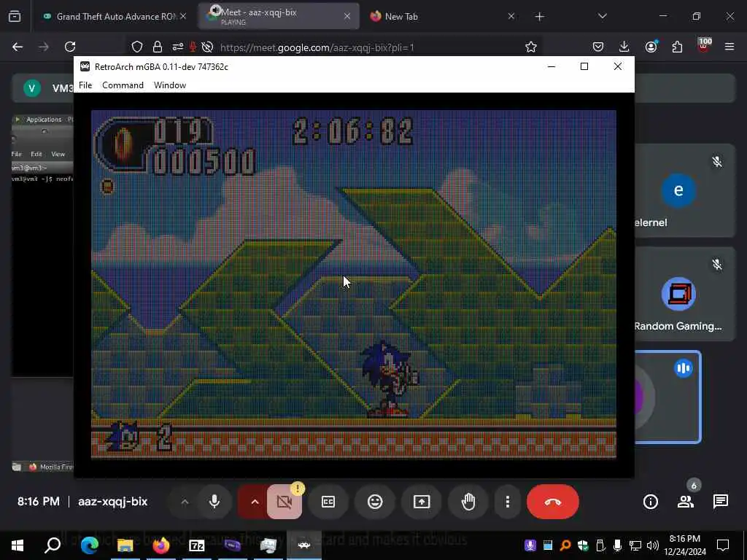Reload the current Firefox page
The image size is (747, 560).
coord(70,47)
